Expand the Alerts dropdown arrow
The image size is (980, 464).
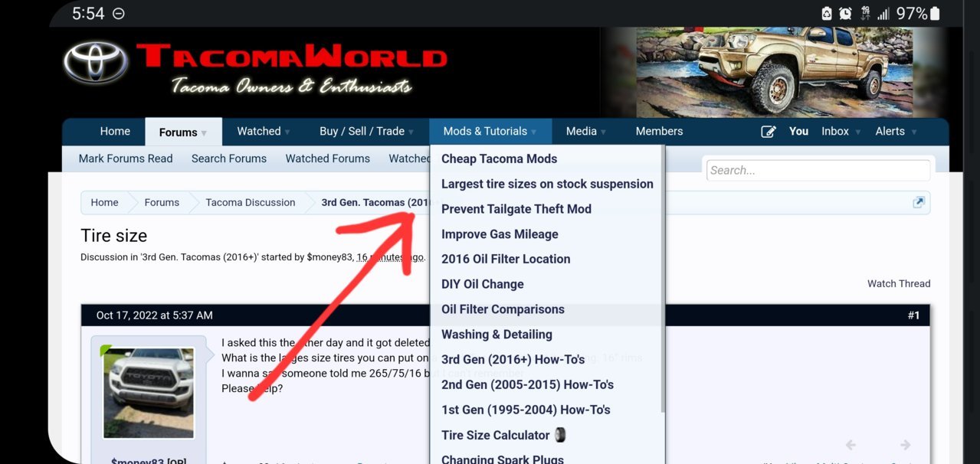click(x=914, y=132)
